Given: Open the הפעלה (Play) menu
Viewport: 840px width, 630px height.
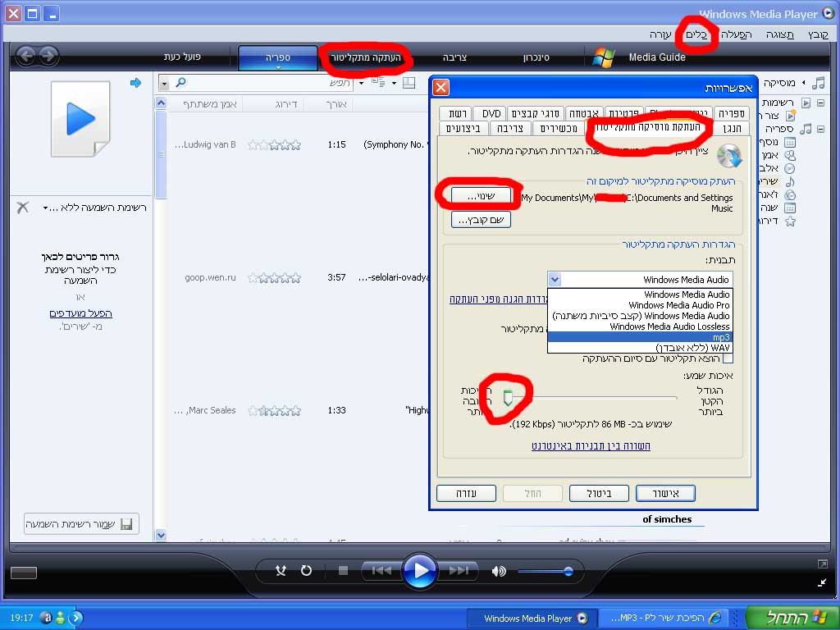Looking at the screenshot, I should click(x=736, y=34).
